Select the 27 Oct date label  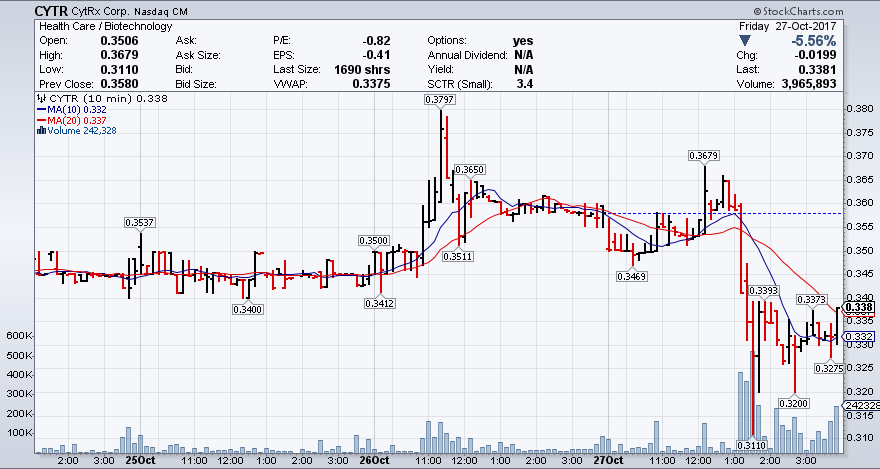[607, 462]
